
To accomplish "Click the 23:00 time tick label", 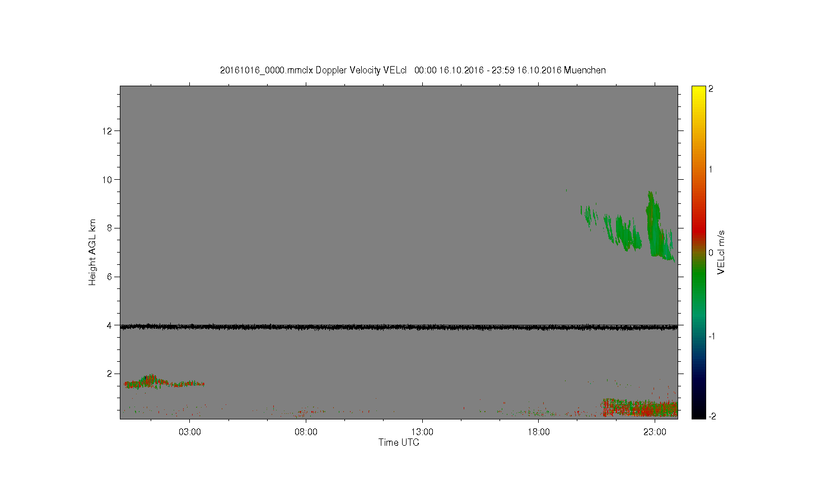I will [x=655, y=432].
